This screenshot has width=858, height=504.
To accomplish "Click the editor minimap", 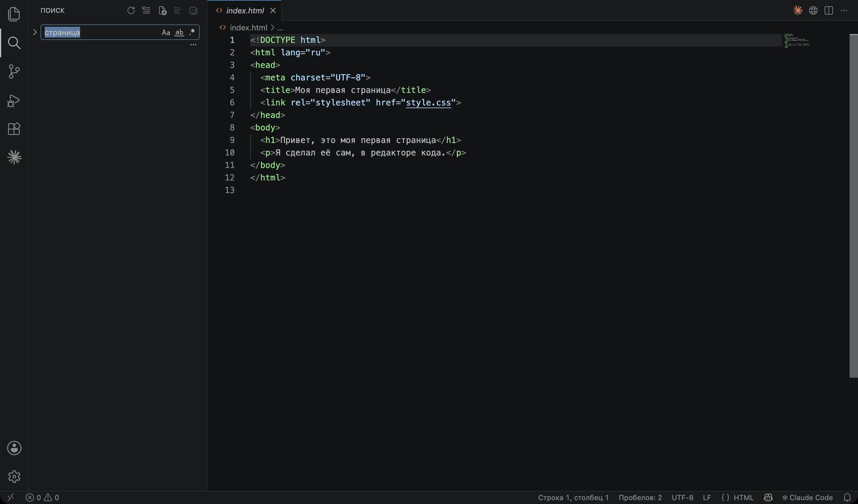I will (x=796, y=41).
